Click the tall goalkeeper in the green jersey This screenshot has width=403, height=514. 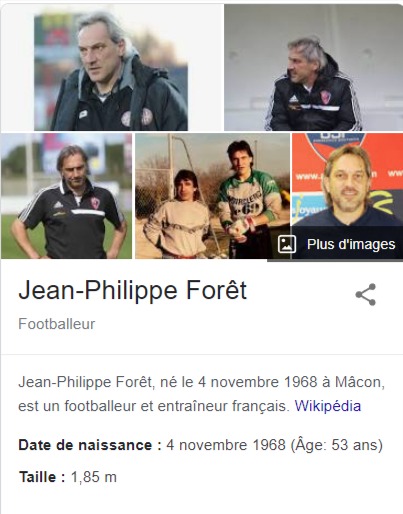[x=248, y=199]
